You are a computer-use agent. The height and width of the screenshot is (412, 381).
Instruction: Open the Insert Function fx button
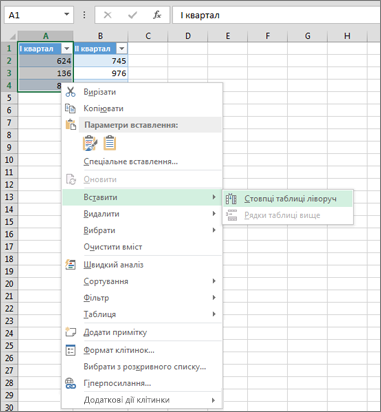(157, 15)
